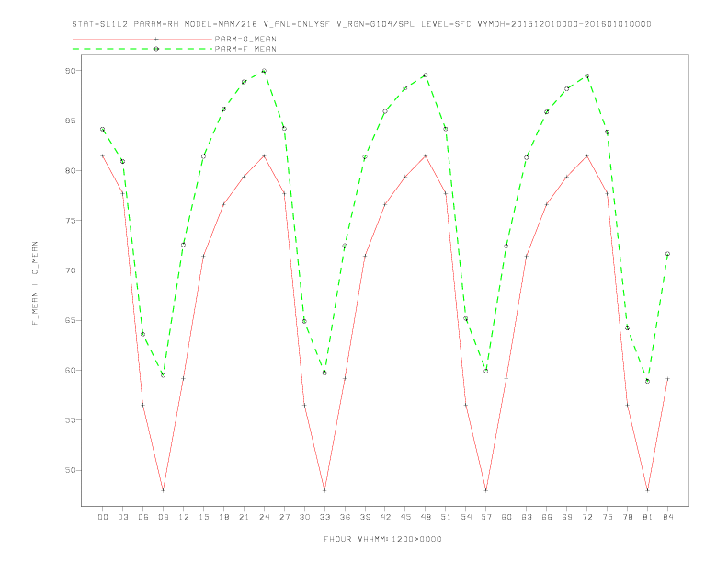Click the x-axis tick label 57
Viewport: 728px width, 563px height.
tap(486, 517)
